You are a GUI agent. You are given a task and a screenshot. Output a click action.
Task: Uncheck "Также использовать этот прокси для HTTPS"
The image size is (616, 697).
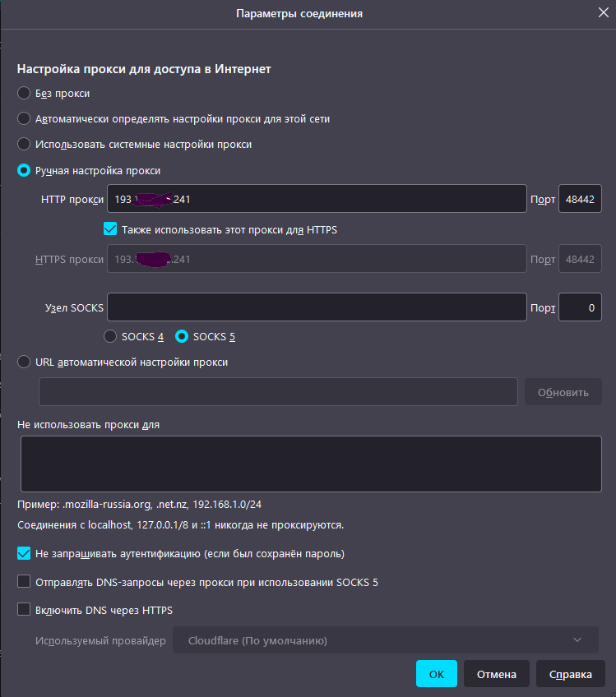(111, 229)
